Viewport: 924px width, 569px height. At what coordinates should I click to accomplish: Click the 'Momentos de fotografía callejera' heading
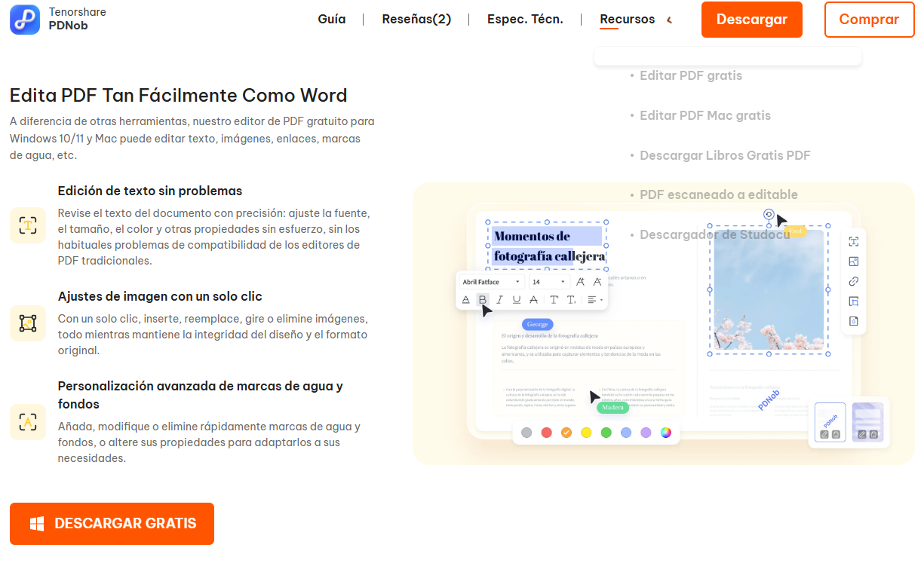(549, 246)
